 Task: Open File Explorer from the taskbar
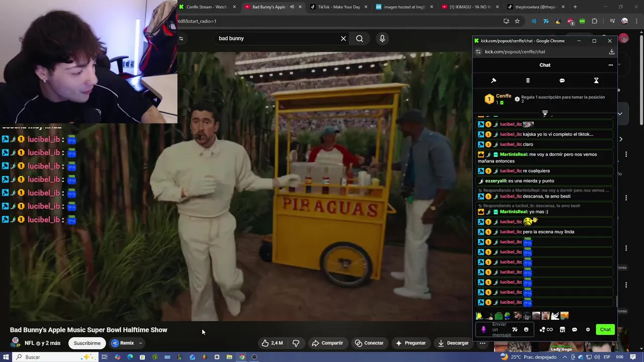click(229, 357)
